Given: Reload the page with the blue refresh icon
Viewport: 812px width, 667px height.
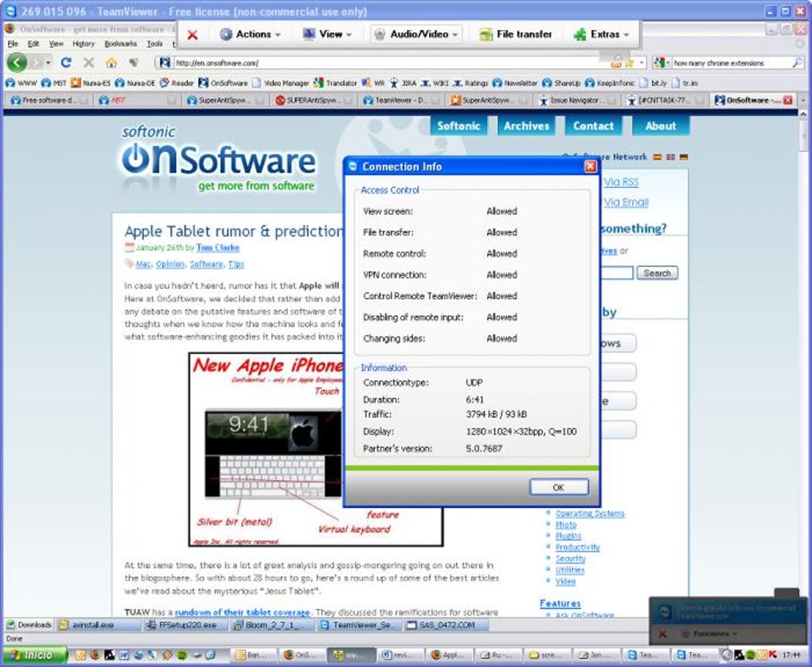Looking at the screenshot, I should 66,63.
